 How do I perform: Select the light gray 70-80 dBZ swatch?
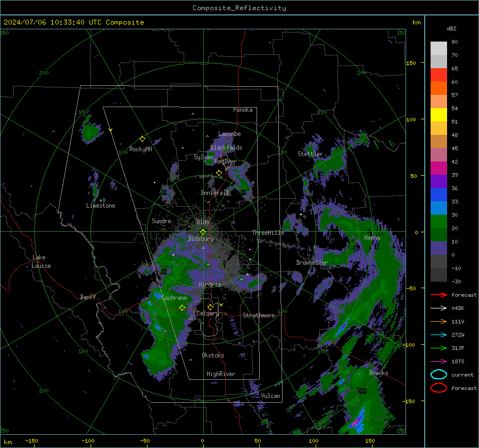(x=439, y=48)
